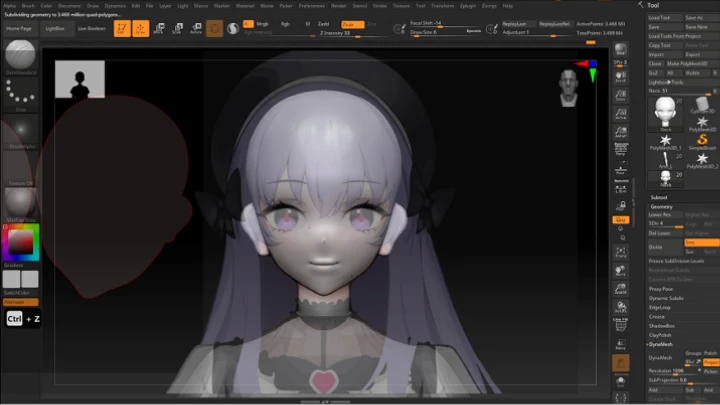The width and height of the screenshot is (720, 405).
Task: Toggle the Perspective button
Action: (x=620, y=149)
